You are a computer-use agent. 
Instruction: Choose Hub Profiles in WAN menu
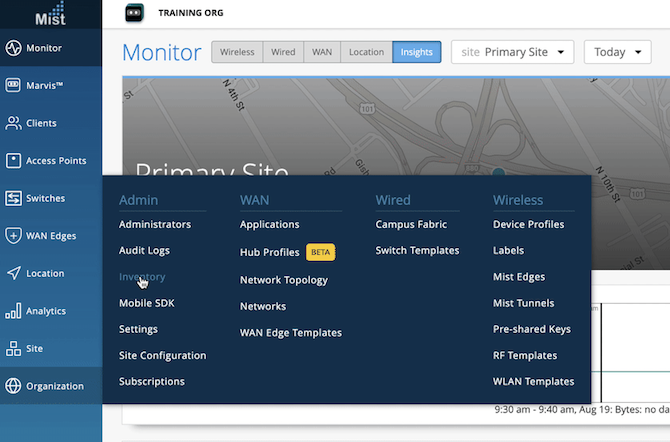point(270,253)
